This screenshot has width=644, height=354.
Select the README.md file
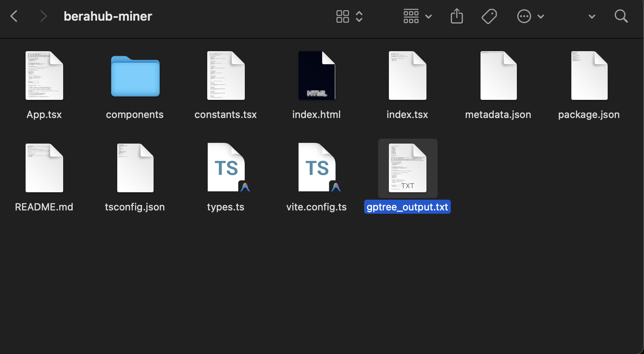click(44, 168)
